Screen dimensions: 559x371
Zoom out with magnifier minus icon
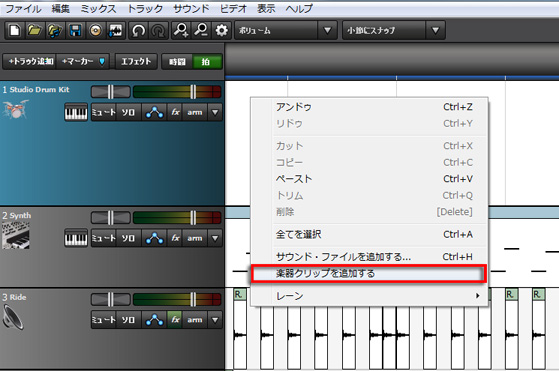201,30
